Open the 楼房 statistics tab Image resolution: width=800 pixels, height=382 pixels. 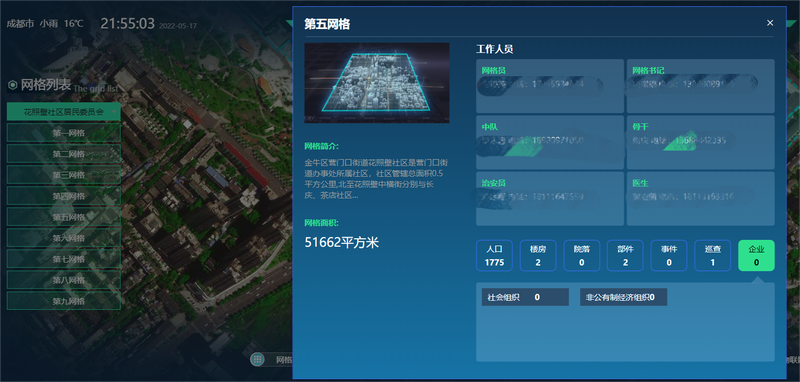pos(538,256)
